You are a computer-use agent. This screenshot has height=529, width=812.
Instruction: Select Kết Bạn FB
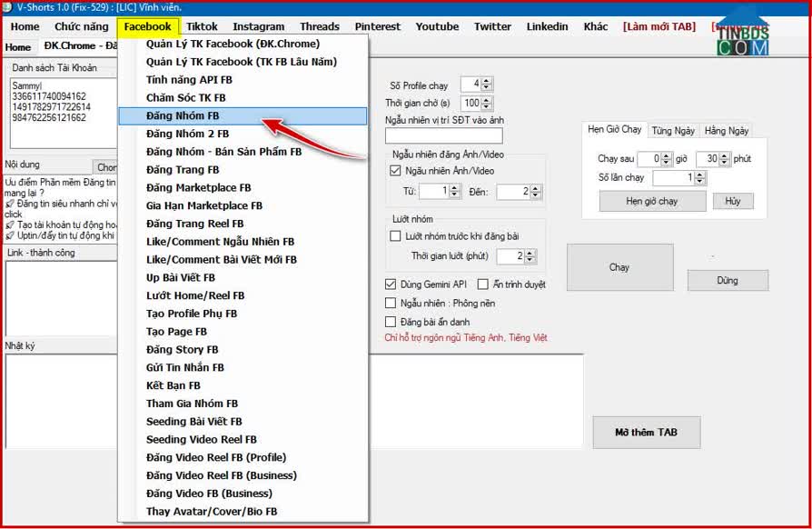[243, 385]
